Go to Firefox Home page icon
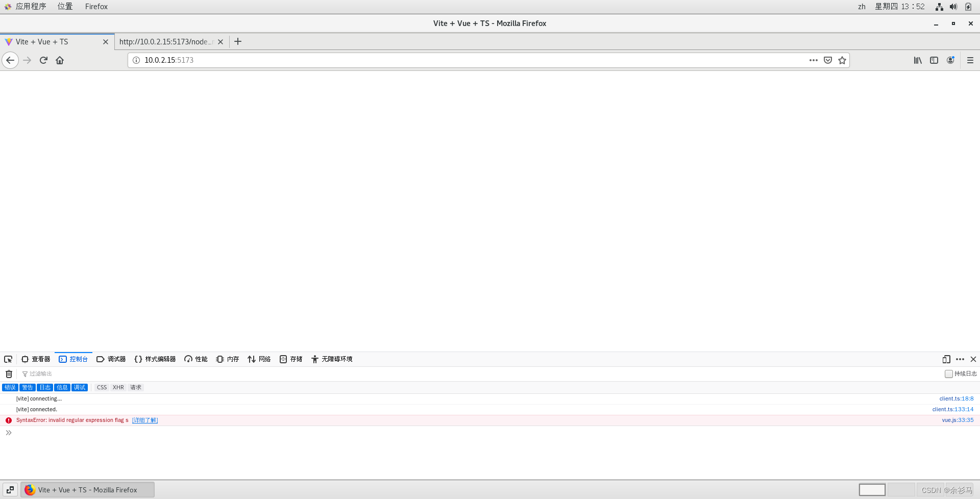Screen dimensions: 980x499 60,60
